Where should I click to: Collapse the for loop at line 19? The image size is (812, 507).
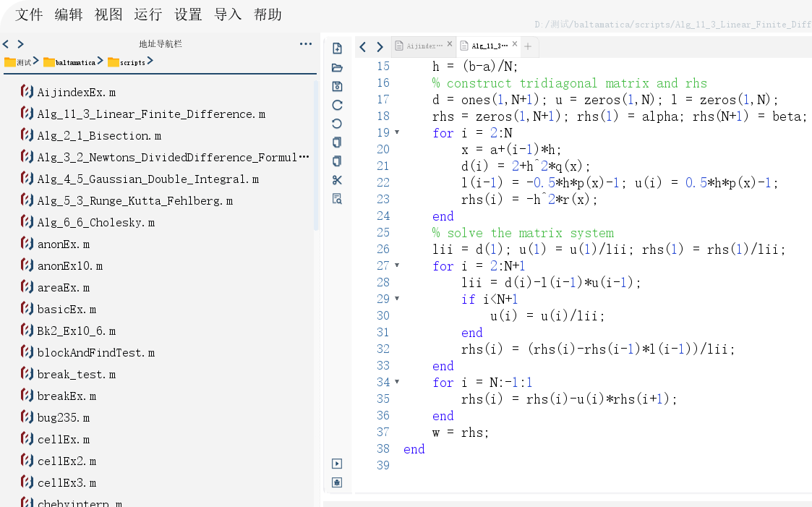click(397, 132)
